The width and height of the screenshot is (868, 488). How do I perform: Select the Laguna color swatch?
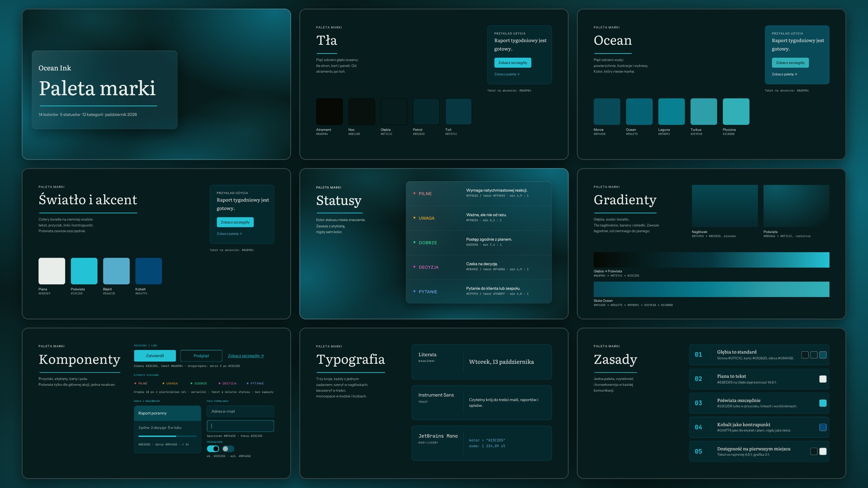point(671,111)
